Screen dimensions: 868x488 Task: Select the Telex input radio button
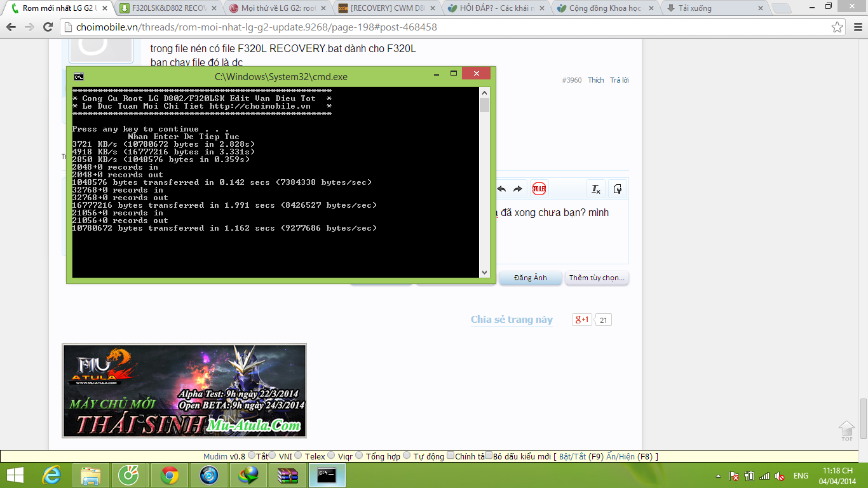click(x=298, y=456)
